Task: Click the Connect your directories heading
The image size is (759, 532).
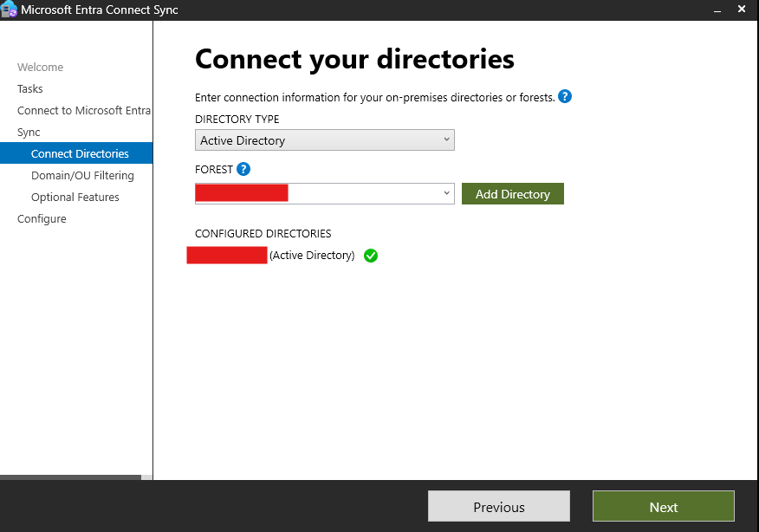Action: [354, 60]
